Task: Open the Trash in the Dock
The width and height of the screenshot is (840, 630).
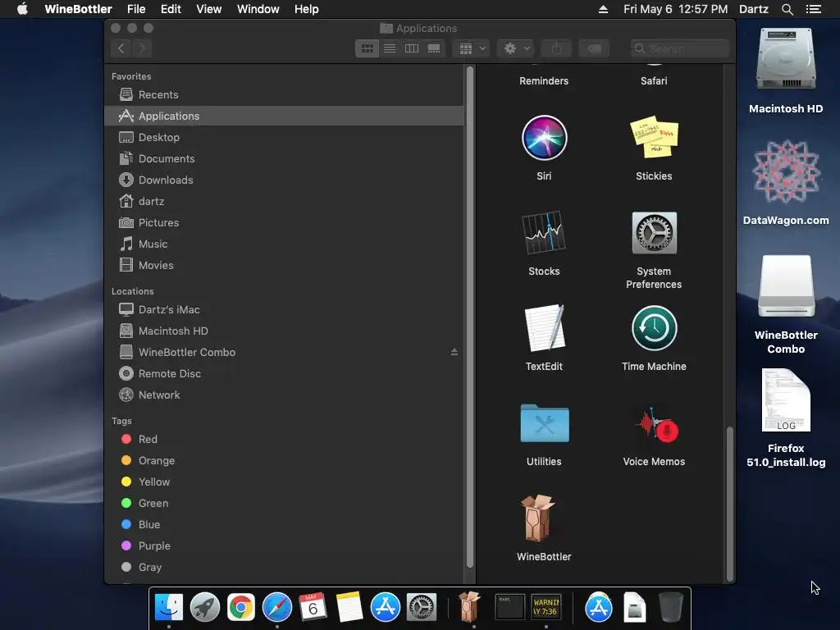Action: (670, 607)
